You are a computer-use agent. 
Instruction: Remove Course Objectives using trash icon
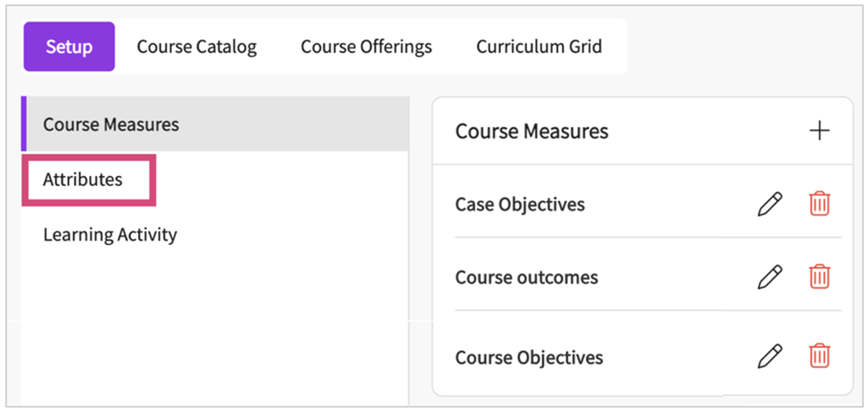[820, 356]
